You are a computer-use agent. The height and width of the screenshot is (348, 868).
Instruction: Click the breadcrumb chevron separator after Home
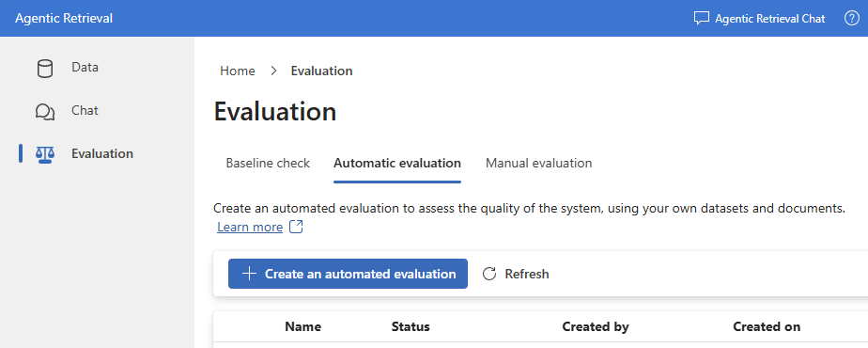click(x=273, y=71)
